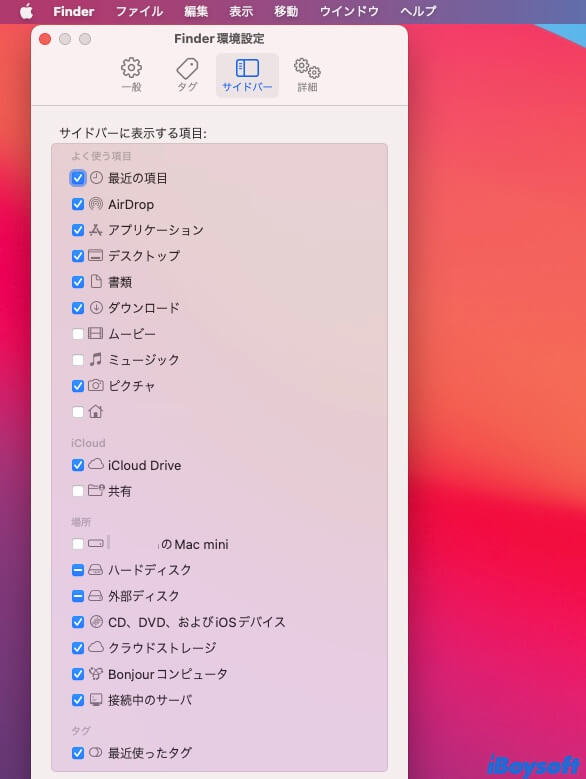Uncheck the Bonjourコンピュータ checkbox

[x=78, y=674]
